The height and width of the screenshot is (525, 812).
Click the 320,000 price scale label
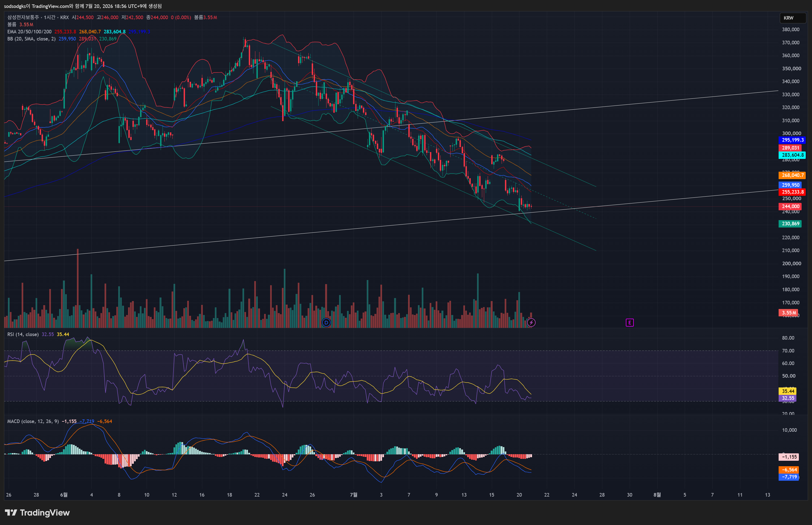[790, 107]
